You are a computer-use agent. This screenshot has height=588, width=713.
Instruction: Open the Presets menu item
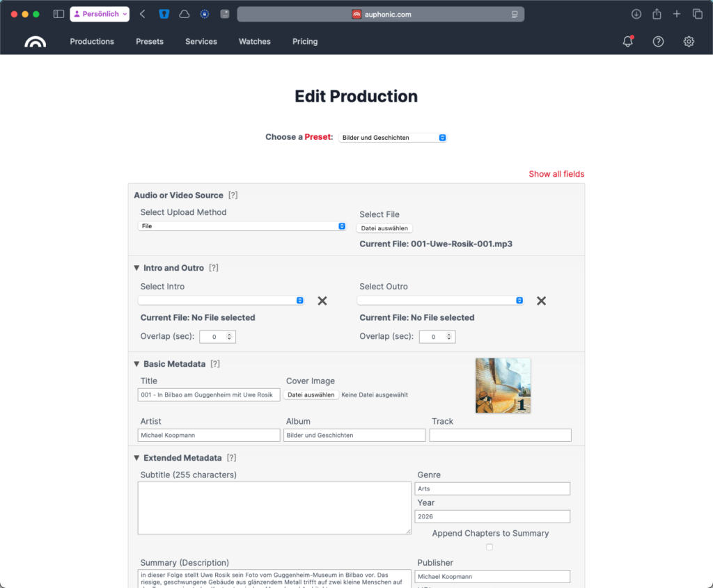150,42
